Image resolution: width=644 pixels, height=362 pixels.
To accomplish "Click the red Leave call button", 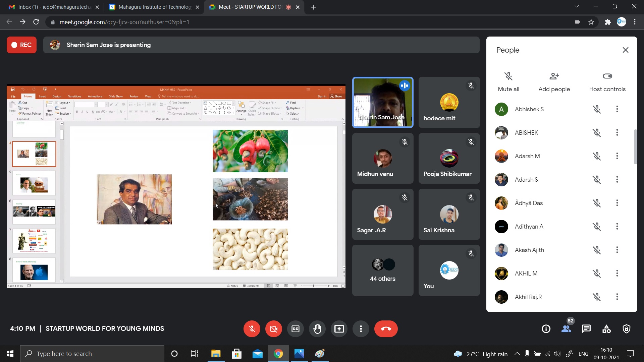I will coord(386,329).
